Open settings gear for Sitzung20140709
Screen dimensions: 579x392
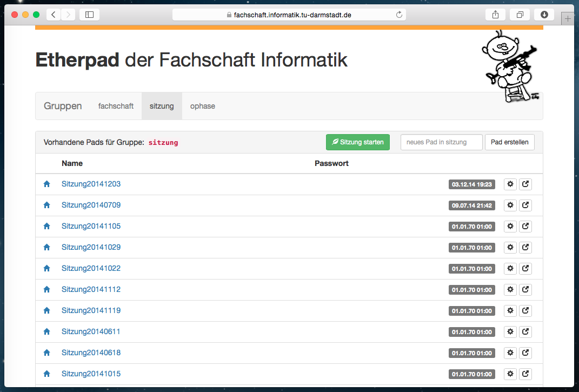tap(510, 205)
